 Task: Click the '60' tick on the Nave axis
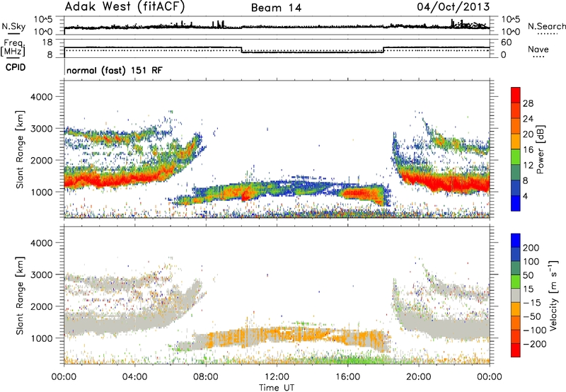506,42
